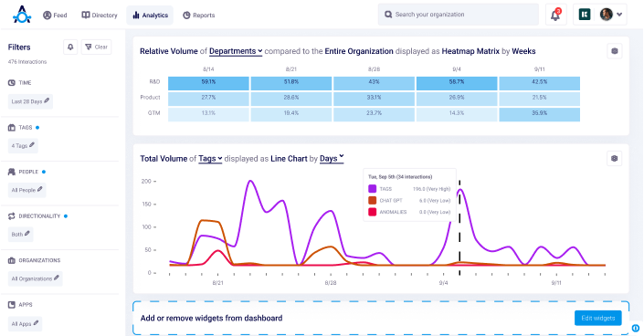
Task: Click the Edit widgets button
Action: (x=598, y=318)
